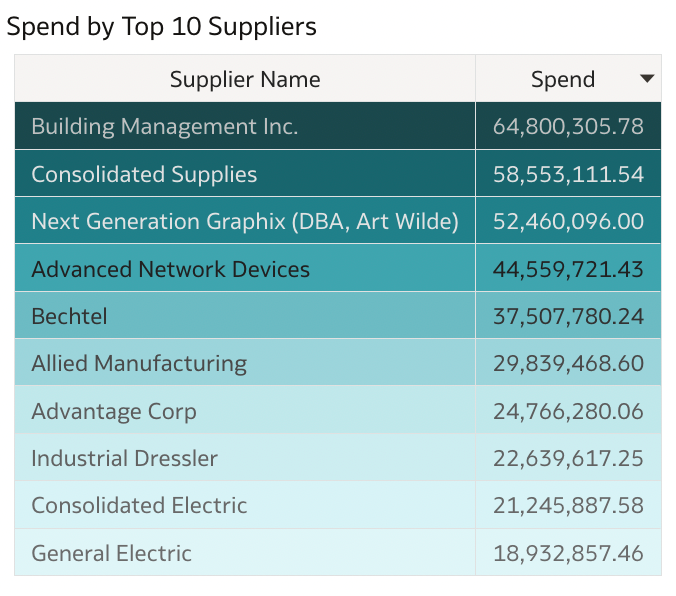Select the Building Management Inc. row
This screenshot has width=676, height=596.
point(165,127)
